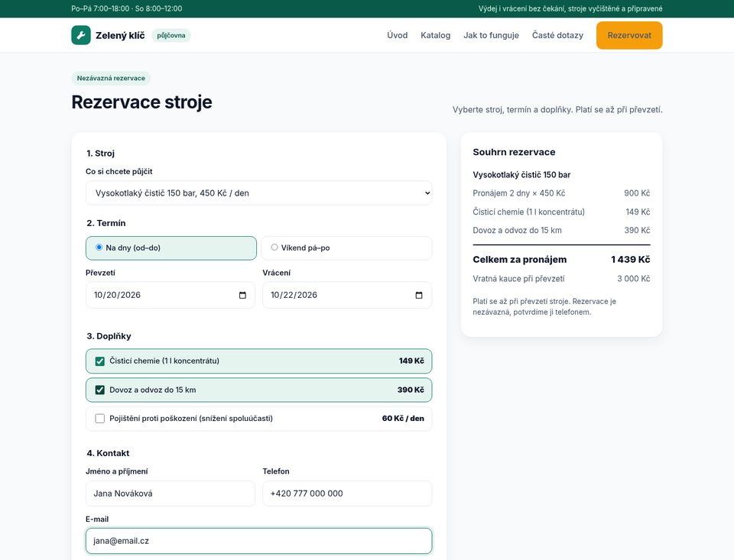
Task: Click the 'Souhrn rezervace' heading
Action: point(514,152)
